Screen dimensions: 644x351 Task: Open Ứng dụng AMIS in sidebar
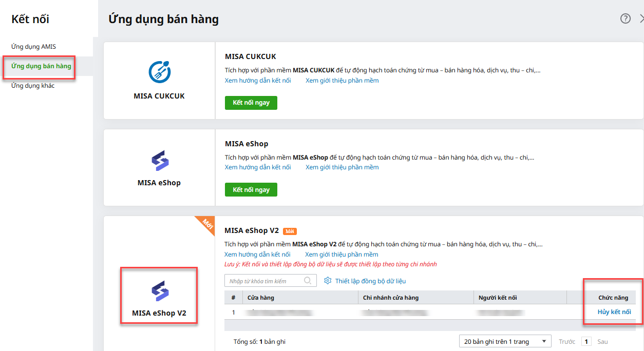(33, 47)
